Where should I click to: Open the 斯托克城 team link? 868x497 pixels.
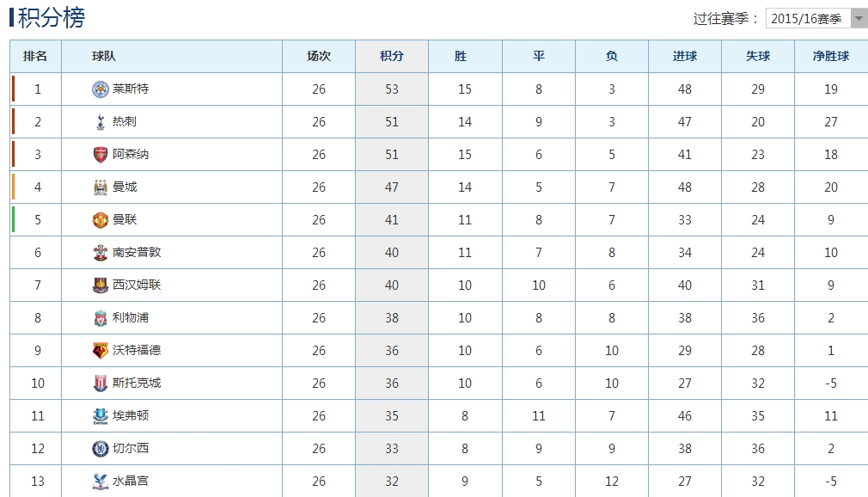(x=137, y=383)
